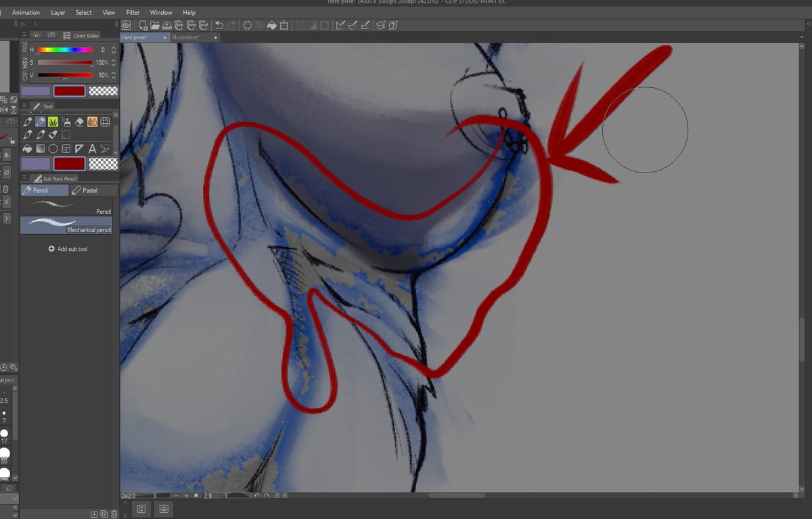Select the Ruler tool
Screen dimensions: 812x519
pyautogui.click(x=79, y=149)
